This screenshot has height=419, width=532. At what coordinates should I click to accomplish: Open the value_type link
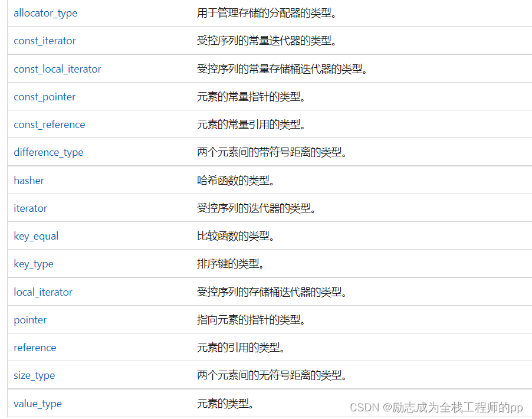pos(38,404)
